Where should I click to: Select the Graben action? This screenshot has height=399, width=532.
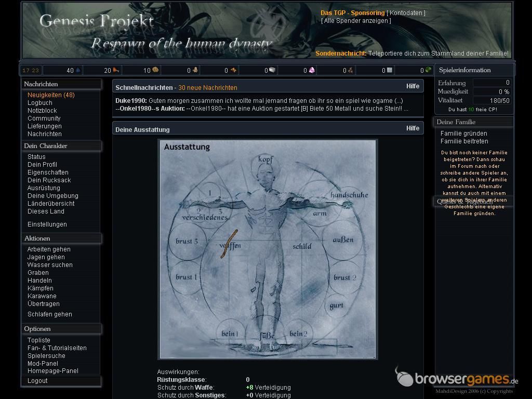point(38,273)
